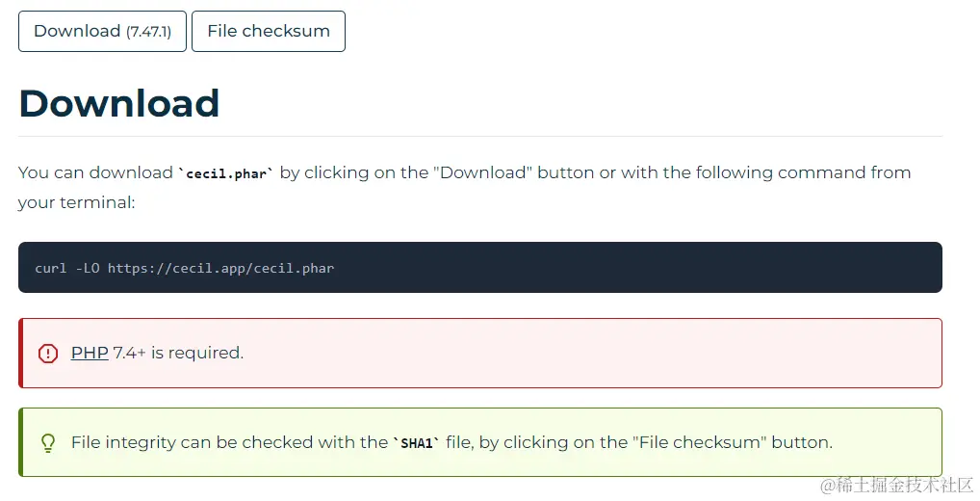Viewport: 980px width, 501px height.
Task: Click the https://cecil.app/cecil.phar URL in code block
Action: click(x=220, y=269)
